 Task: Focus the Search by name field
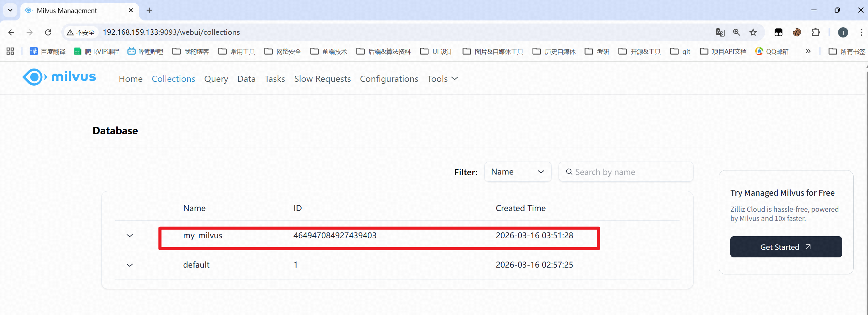tap(626, 172)
